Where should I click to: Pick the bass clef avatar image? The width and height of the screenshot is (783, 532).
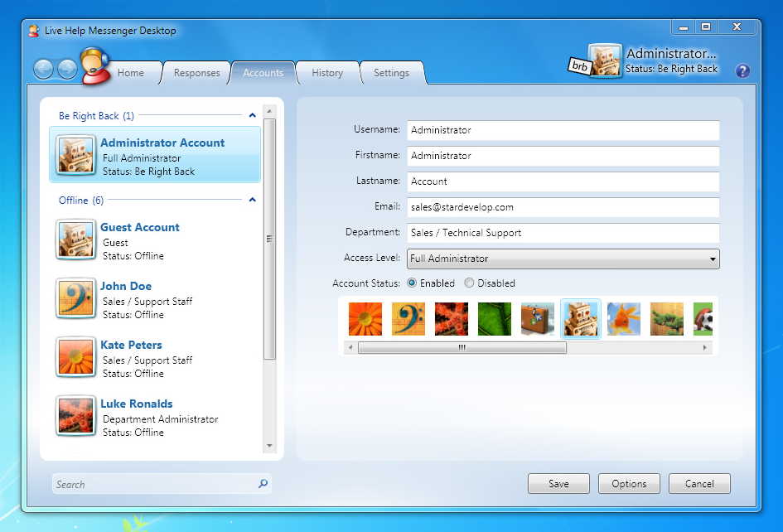coord(408,319)
